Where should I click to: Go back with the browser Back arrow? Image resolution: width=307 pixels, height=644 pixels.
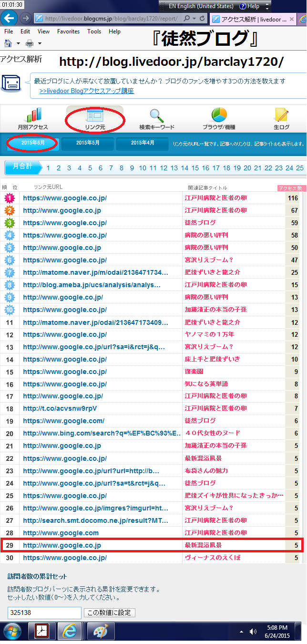pos(10,18)
